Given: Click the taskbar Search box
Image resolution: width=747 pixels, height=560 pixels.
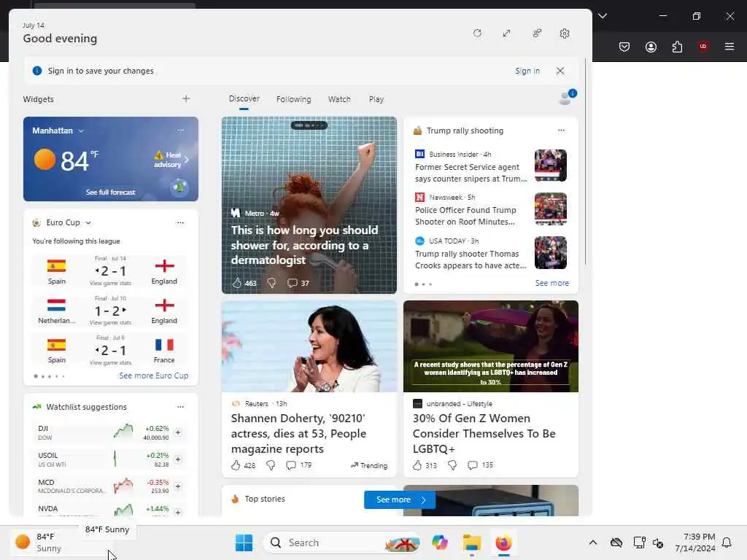Looking at the screenshot, I should point(342,542).
